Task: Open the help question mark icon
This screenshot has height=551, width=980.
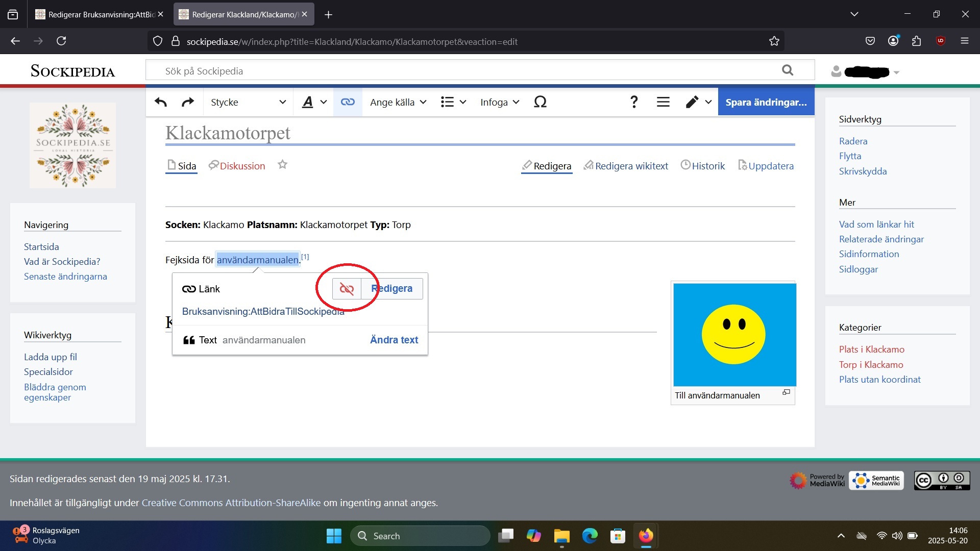Action: pos(634,102)
